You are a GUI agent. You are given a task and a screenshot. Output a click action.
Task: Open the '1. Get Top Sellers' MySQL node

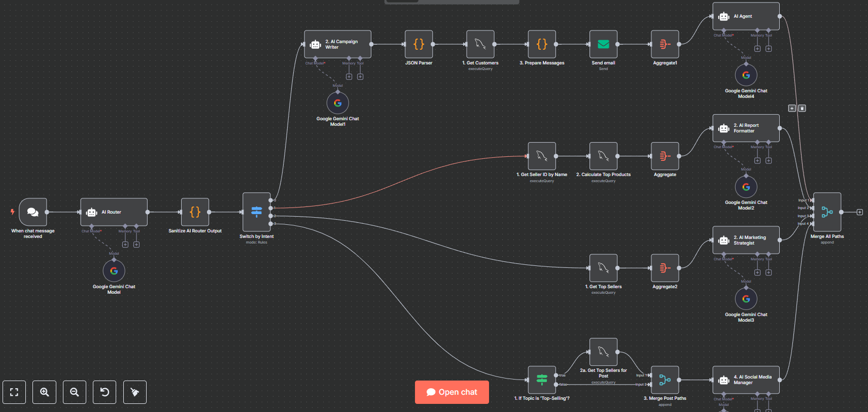604,268
